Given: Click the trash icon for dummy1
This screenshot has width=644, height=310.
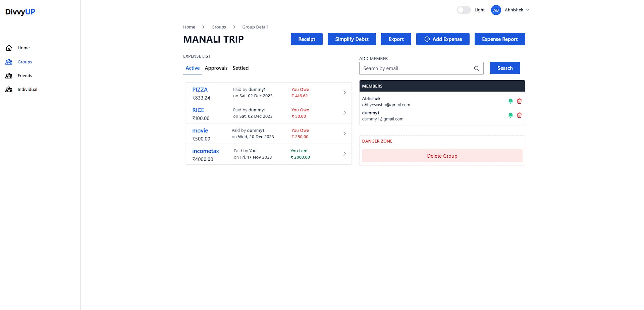Looking at the screenshot, I should (x=519, y=115).
